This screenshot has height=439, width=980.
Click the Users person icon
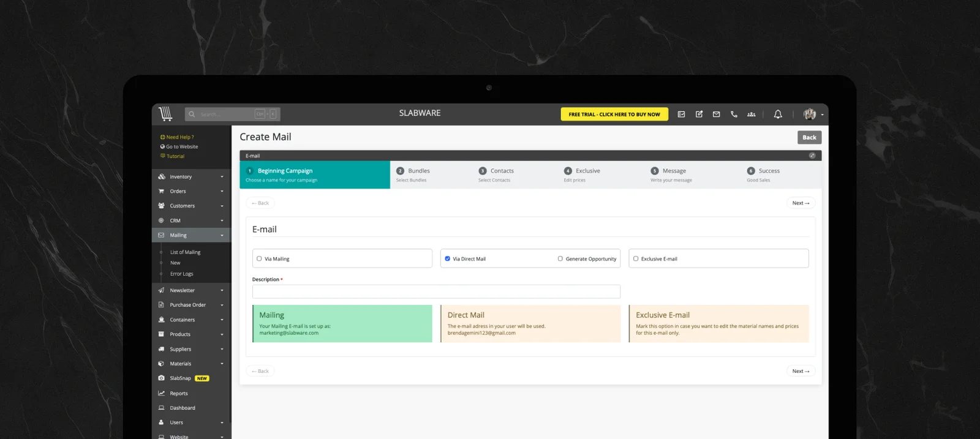(x=161, y=422)
